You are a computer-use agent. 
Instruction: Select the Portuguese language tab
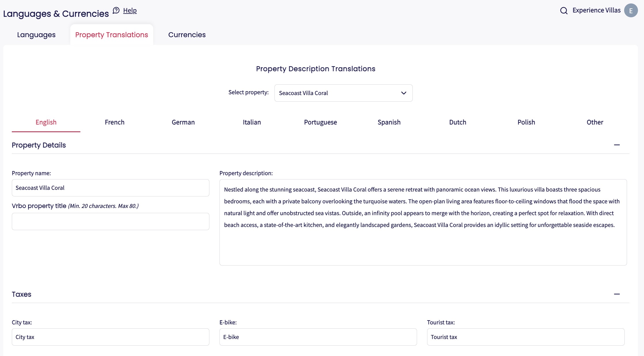point(320,122)
